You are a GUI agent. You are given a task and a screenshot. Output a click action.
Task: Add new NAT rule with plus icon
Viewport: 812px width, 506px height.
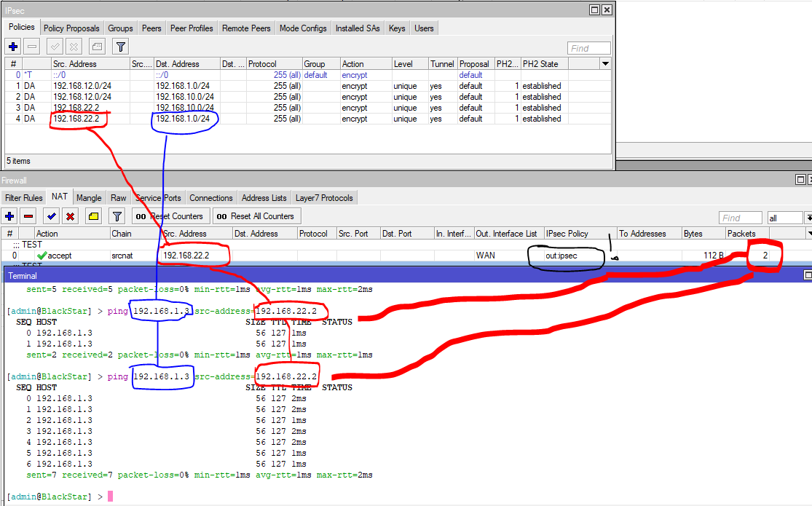(9, 216)
